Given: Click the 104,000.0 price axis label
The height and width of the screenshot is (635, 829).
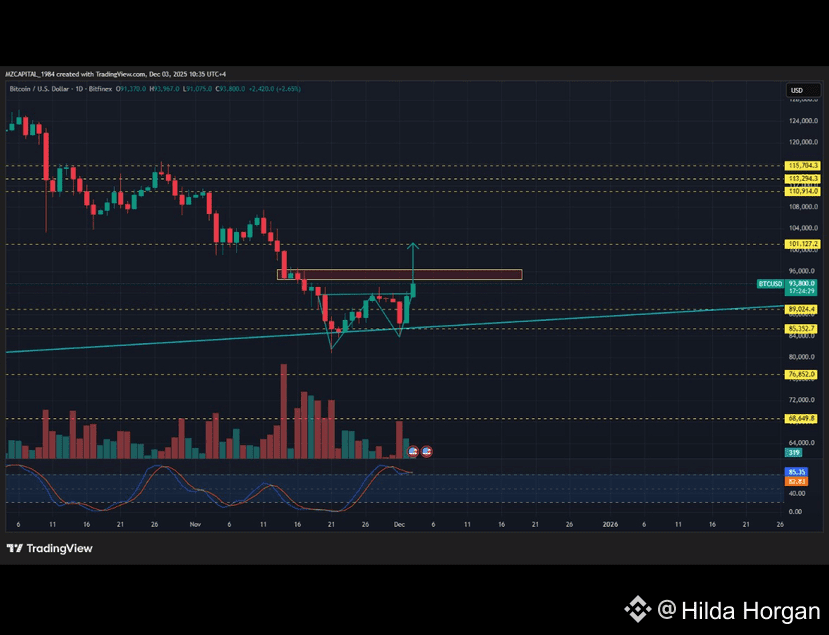Looking at the screenshot, I should 803,228.
